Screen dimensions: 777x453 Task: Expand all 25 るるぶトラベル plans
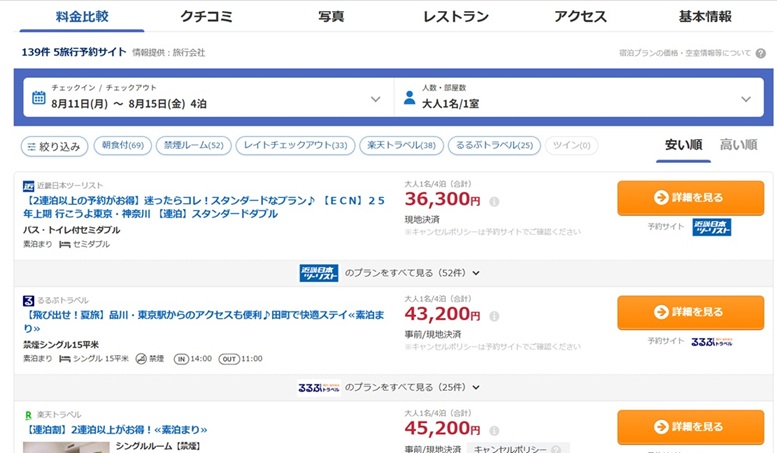point(389,388)
